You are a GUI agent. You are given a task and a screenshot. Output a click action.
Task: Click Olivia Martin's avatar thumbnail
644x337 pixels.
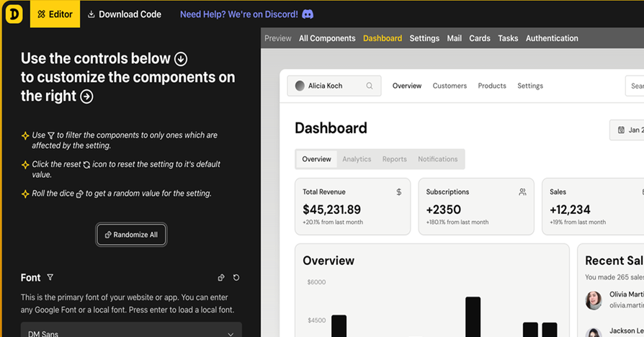pos(594,300)
